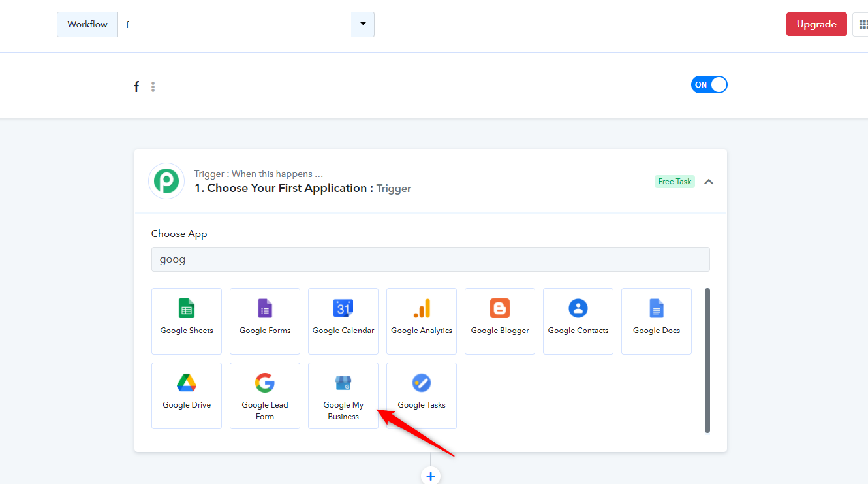The height and width of the screenshot is (484, 868).
Task: Select the Google Drive app
Action: 187,396
